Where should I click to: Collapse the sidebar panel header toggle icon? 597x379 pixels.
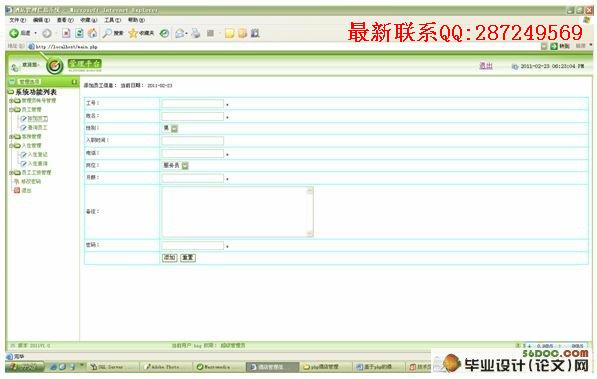click(74, 82)
